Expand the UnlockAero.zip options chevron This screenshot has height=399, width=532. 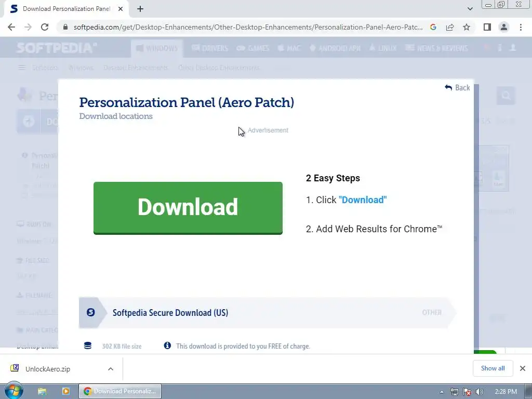[x=111, y=369]
